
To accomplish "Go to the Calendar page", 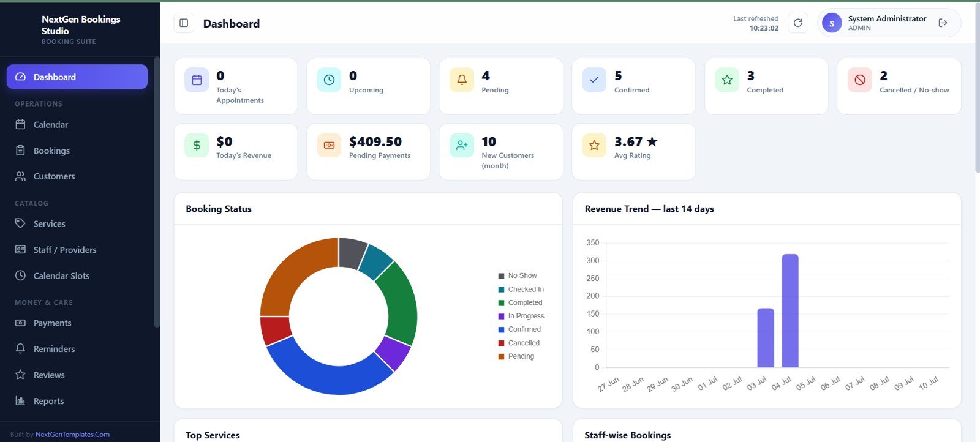I will point(77,124).
